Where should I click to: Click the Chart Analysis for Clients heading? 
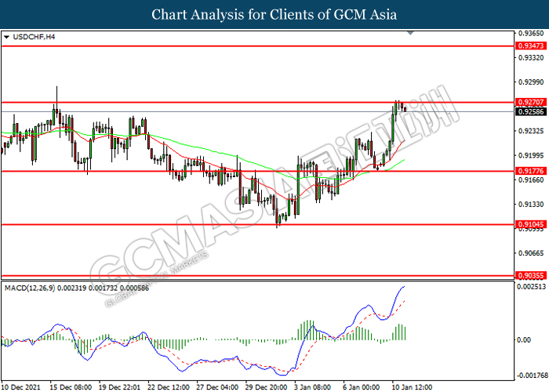274,14
